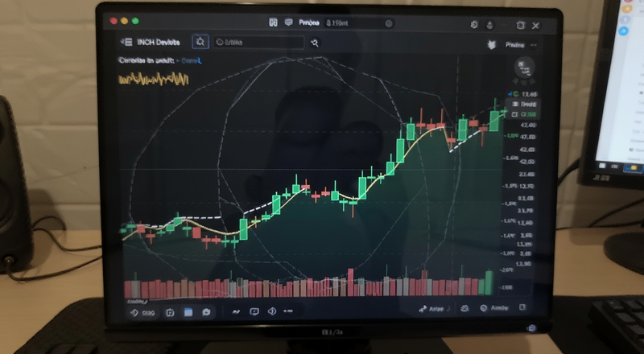
Task: Toggle the green-valued checkbox in the price legend
Action: (x=516, y=114)
